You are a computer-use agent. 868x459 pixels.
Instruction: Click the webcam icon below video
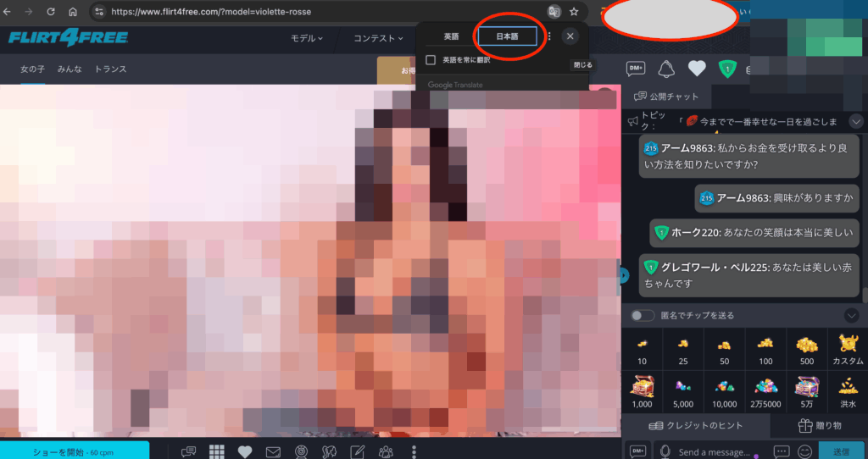tap(301, 451)
